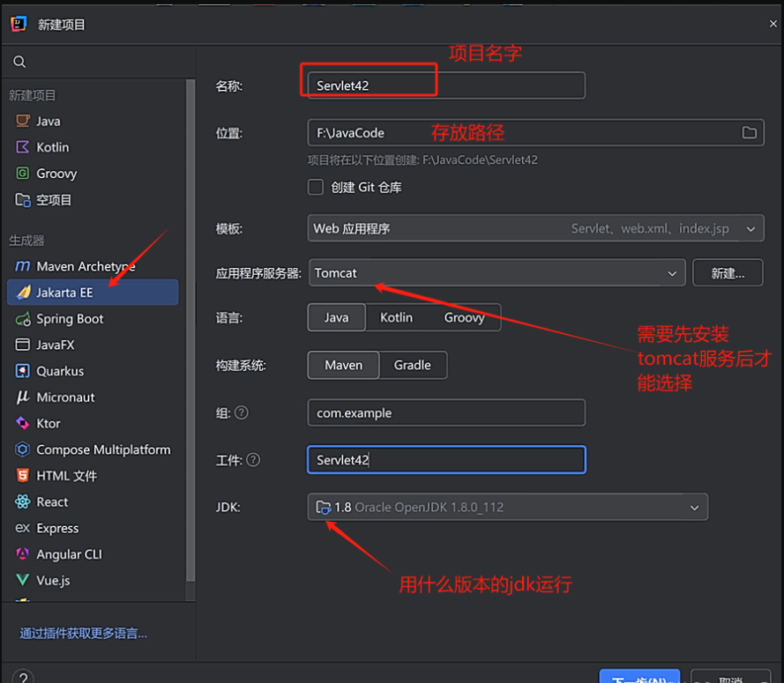Click the generator list vertical scrollbar
This screenshot has height=683, width=784.
pos(190,330)
